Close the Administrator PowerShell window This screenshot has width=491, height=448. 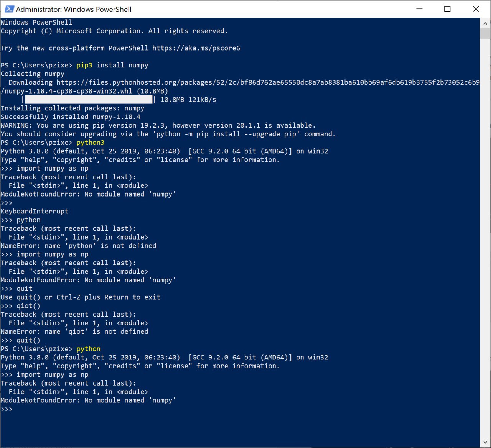click(476, 9)
